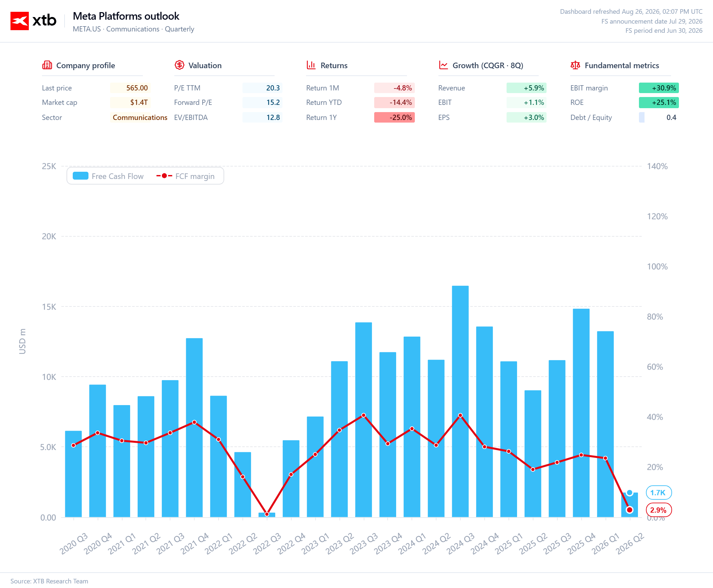Viewport: 713px width, 588px height.
Task: Click the Debt / Equity value "0.4"
Action: pyautogui.click(x=671, y=118)
